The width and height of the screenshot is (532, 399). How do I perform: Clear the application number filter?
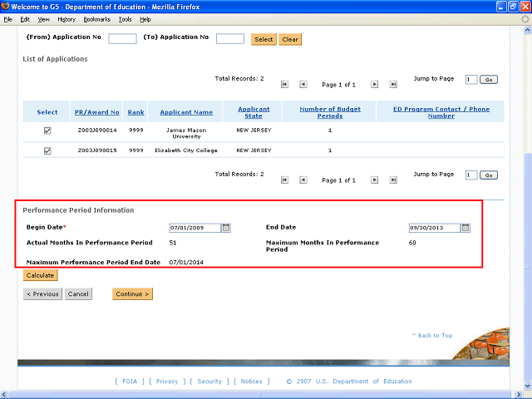[289, 39]
